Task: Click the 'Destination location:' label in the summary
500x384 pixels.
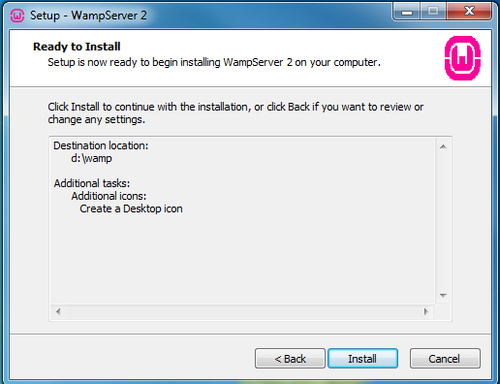Action: point(101,146)
